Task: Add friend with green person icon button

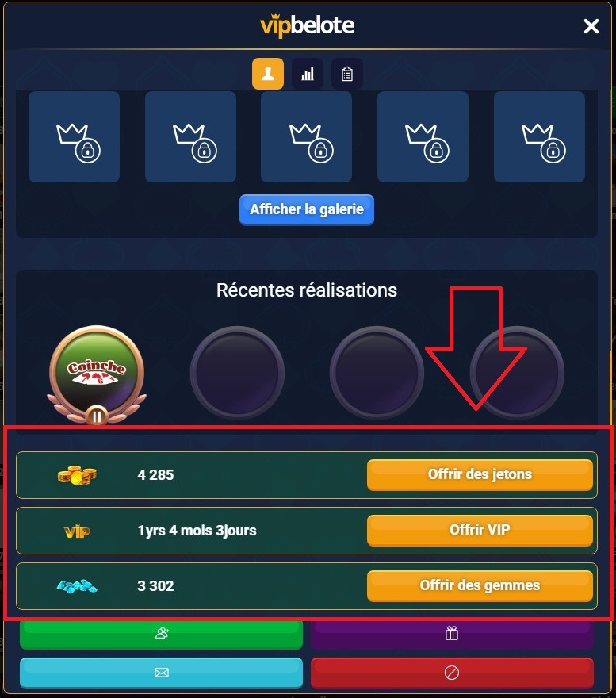Action: pos(161,634)
